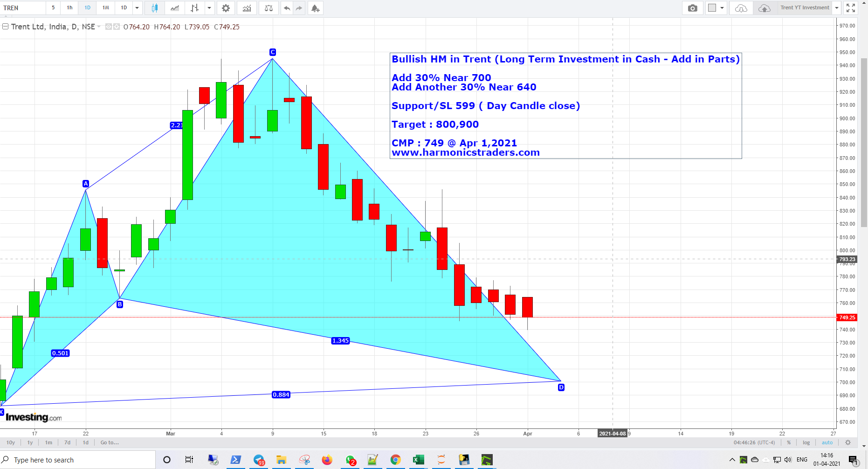Select the candlestick chart style
The width and height of the screenshot is (868, 469).
155,8
